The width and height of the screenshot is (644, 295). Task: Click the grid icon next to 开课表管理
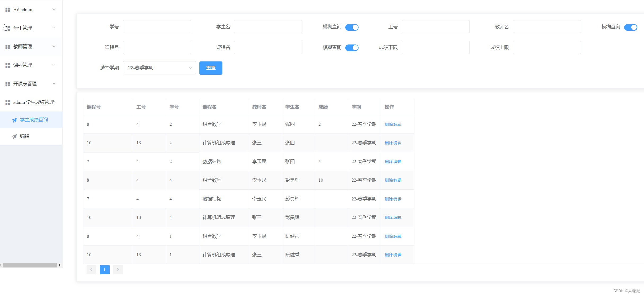click(8, 84)
